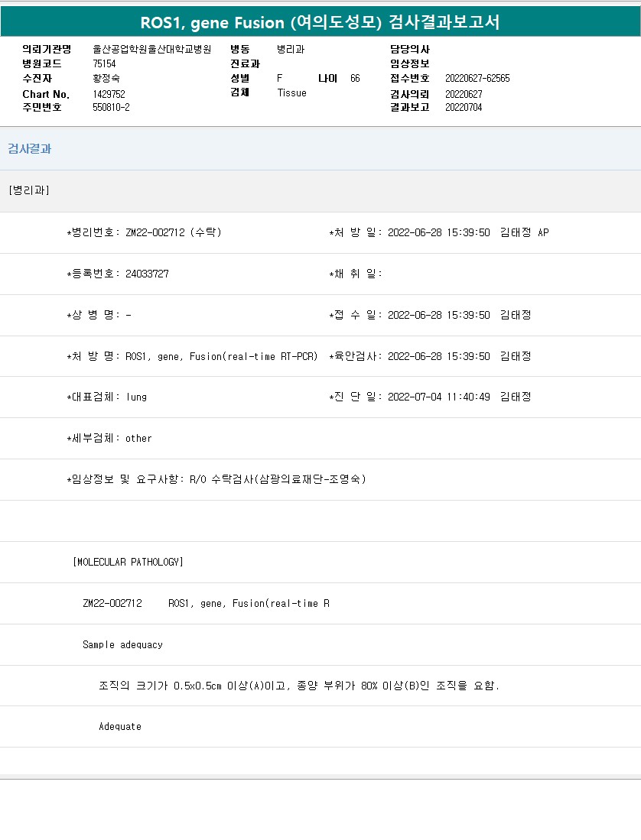Image resolution: width=641 pixels, height=840 pixels.
Task: Click age value '66'
Action: point(355,78)
